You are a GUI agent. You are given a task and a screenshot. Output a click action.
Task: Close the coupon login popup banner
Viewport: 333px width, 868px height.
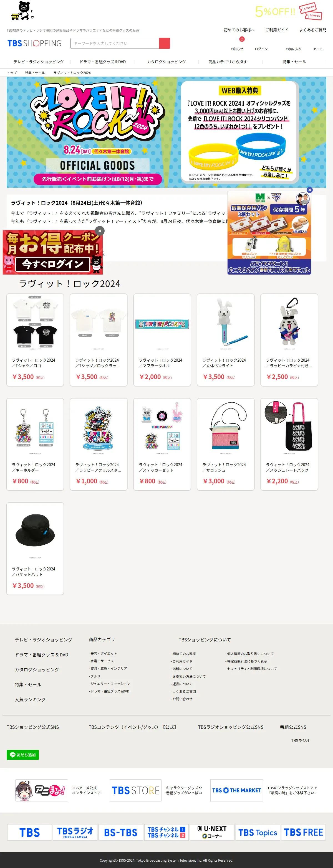click(100, 231)
